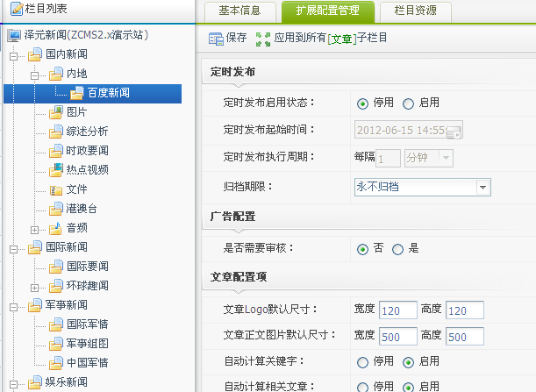Open calendar picker beside 定时发布起始时间
Image resolution: width=536 pixels, height=392 pixels.
coord(453,132)
